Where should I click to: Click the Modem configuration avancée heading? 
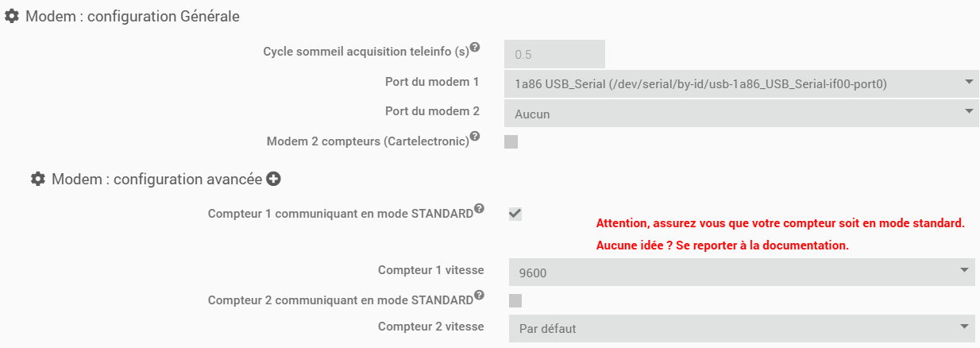pyautogui.click(x=156, y=180)
